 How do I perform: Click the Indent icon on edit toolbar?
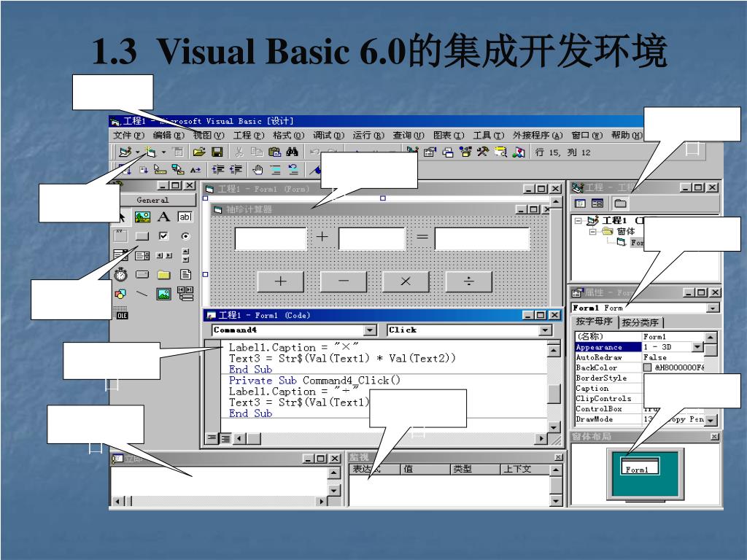[218, 169]
